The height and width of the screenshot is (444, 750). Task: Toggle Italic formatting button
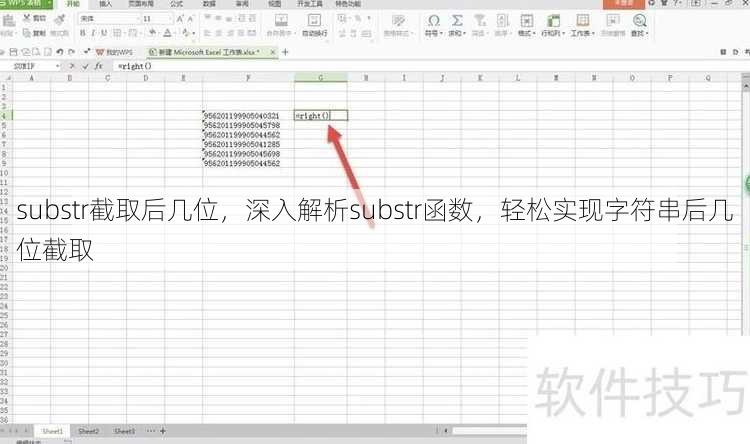pos(93,33)
